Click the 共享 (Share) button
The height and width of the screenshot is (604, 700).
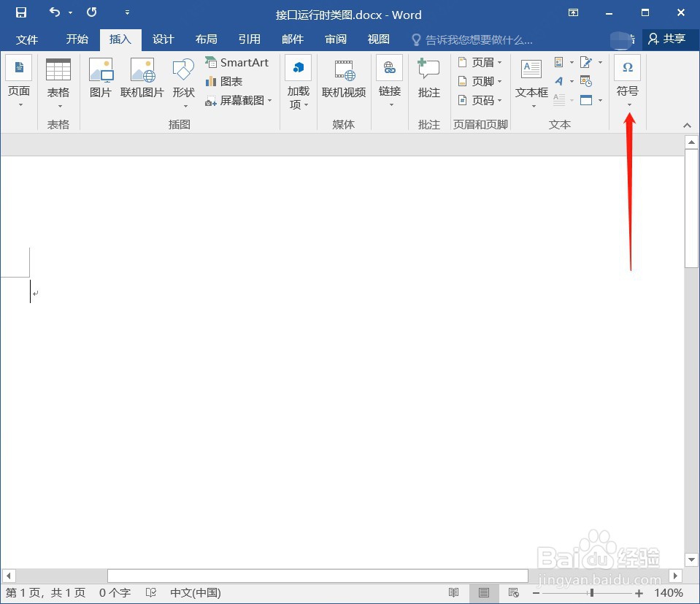click(x=669, y=39)
